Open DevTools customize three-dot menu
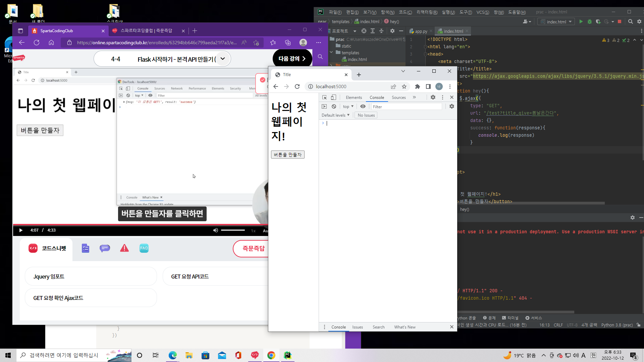 (x=442, y=97)
